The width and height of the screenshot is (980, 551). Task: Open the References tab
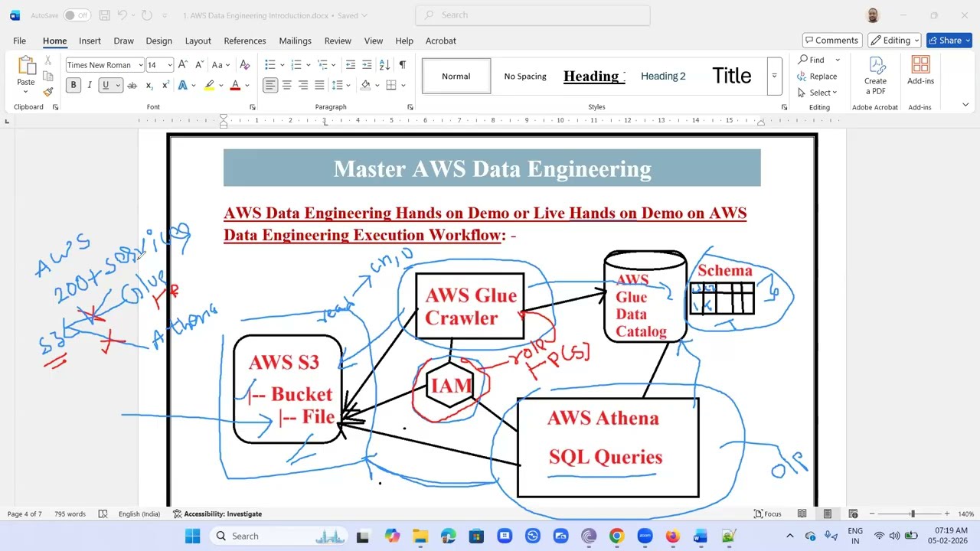click(x=245, y=41)
